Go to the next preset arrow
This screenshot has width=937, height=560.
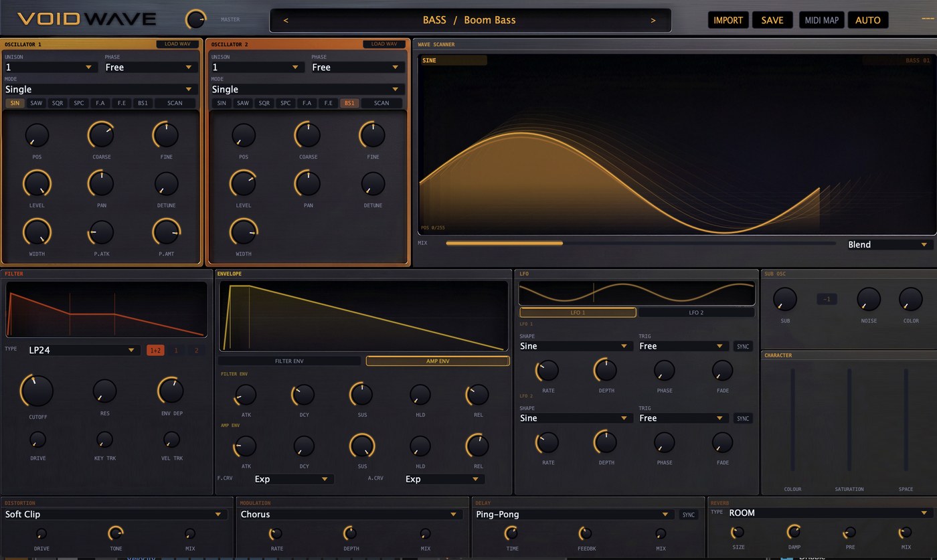click(x=653, y=20)
